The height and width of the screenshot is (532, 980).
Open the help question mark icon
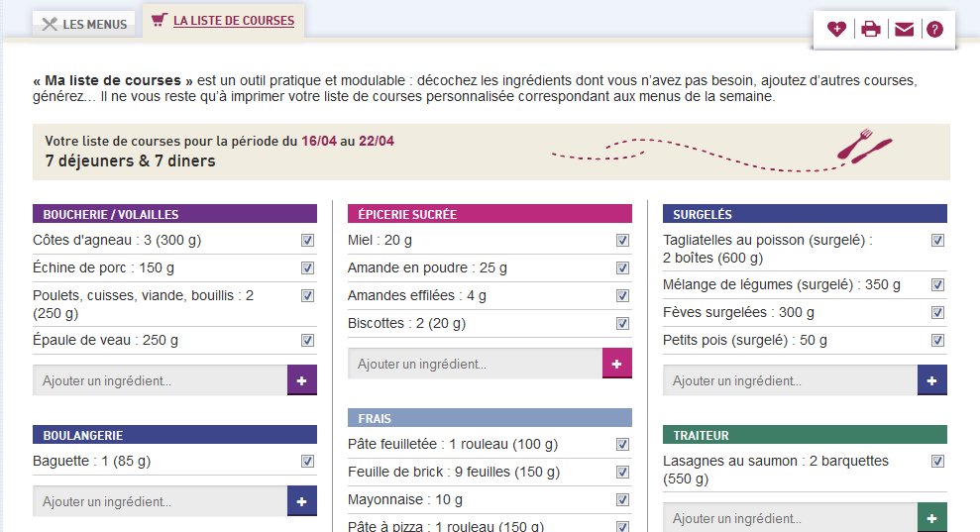pos(933,29)
